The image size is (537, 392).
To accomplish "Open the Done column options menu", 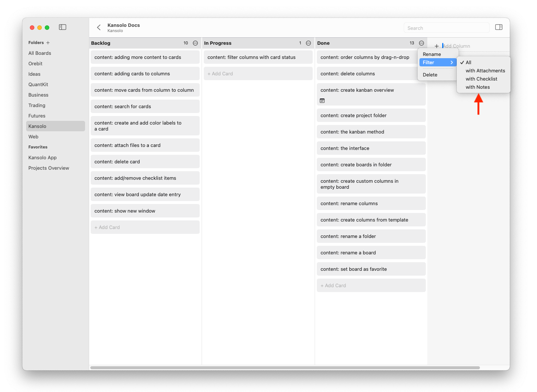I will 421,43.
